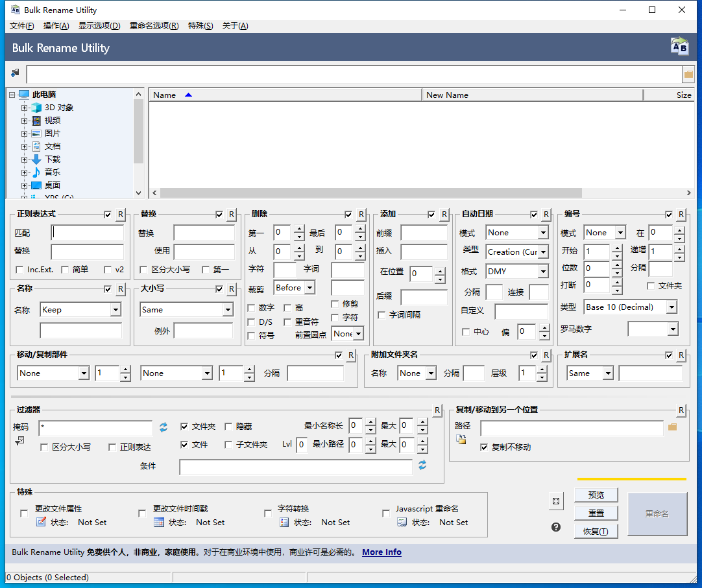This screenshot has width=702, height=588.
Task: Increase the 删除 第一 spinner value
Action: click(299, 229)
